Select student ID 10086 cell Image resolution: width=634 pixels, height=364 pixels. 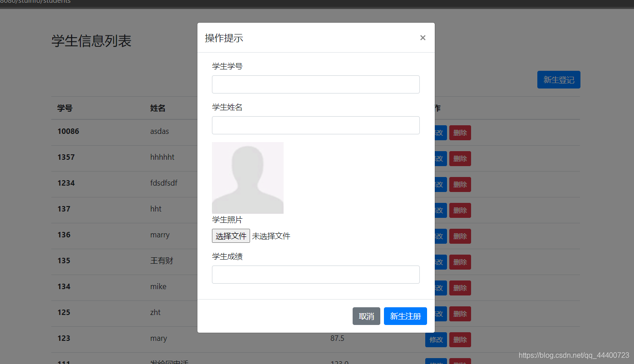coord(68,131)
